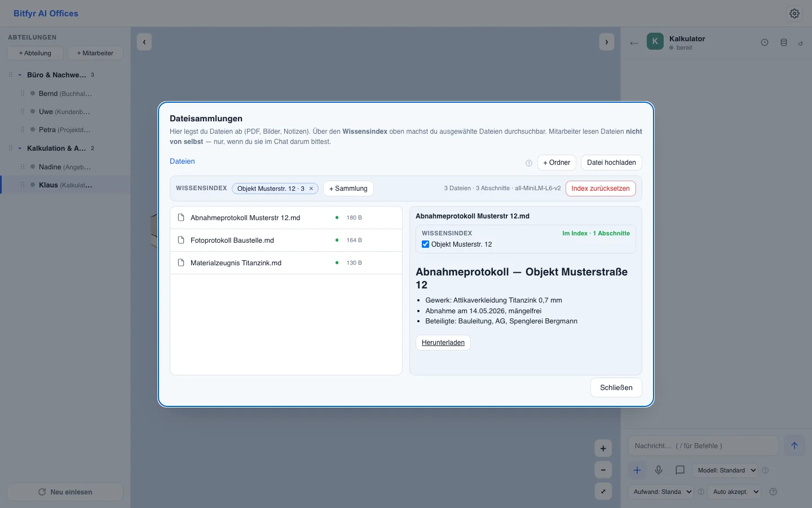This screenshot has width=812, height=508.
Task: Click the reset arrow icon in Kalkulator header
Action: click(801, 43)
